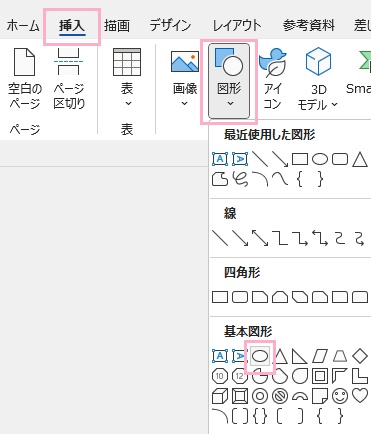Switch to the 挿入 tab

tap(72, 26)
